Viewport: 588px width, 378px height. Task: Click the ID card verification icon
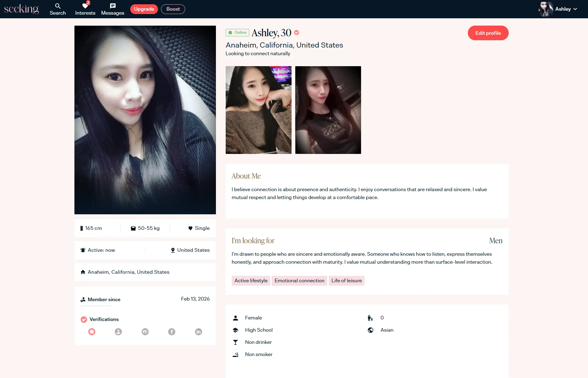[145, 332]
